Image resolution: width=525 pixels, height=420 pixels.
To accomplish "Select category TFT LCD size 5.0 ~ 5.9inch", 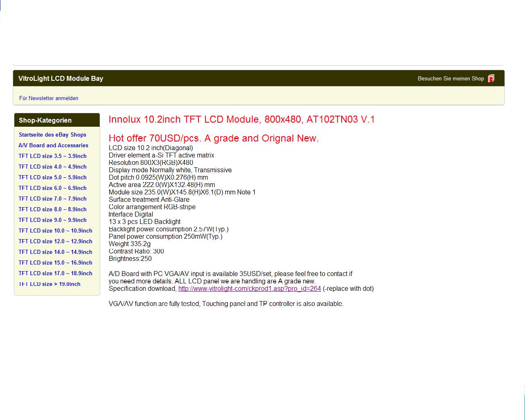I will (x=52, y=177).
